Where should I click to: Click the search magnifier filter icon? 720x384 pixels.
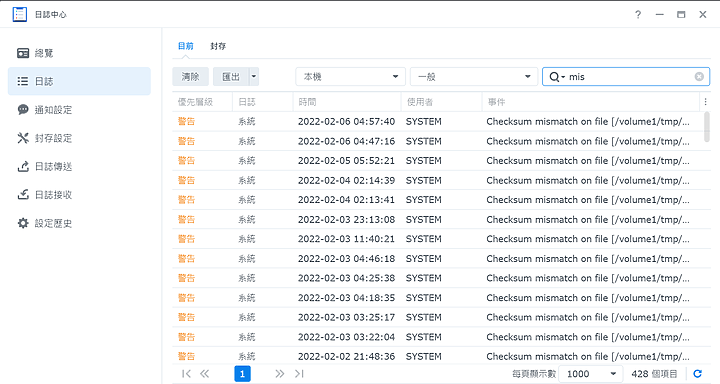click(557, 77)
